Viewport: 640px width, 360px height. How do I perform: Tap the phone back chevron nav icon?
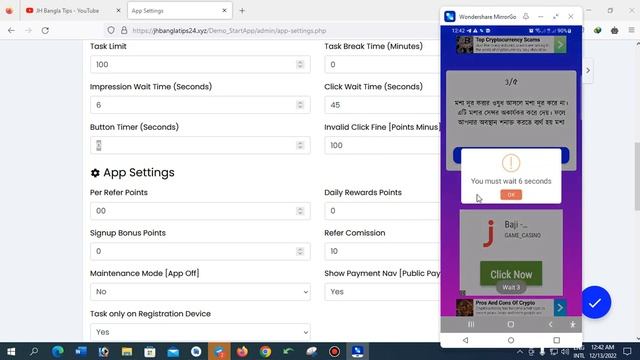coord(550,324)
